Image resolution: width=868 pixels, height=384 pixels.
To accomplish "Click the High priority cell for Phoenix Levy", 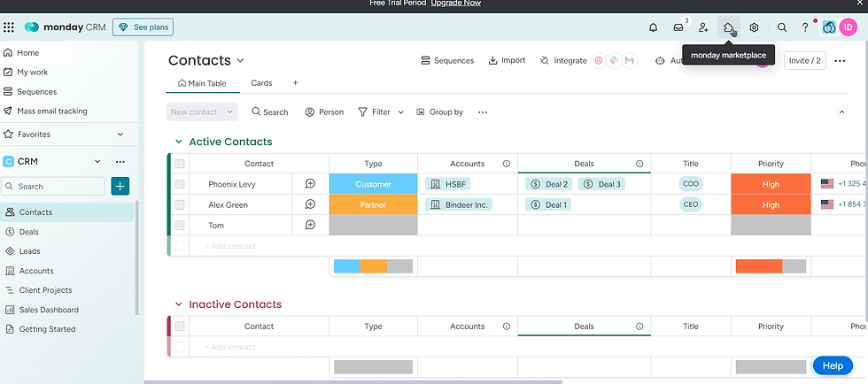I will [x=771, y=184].
